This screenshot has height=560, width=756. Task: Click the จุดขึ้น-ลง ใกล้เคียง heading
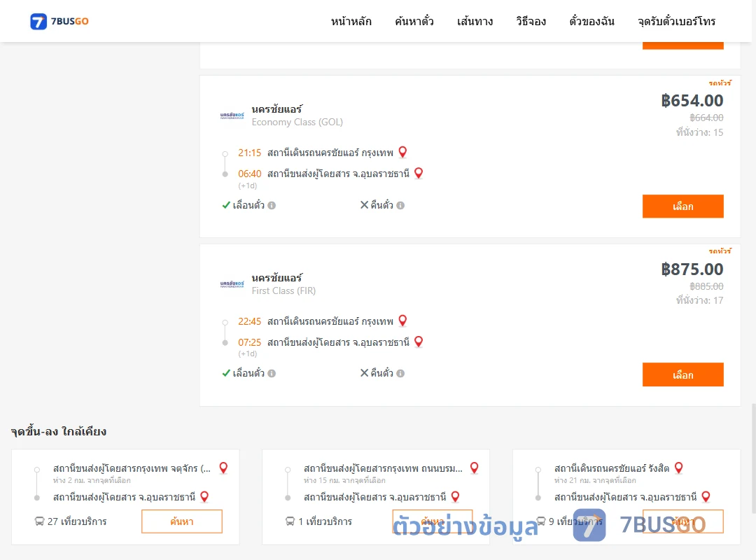click(58, 431)
